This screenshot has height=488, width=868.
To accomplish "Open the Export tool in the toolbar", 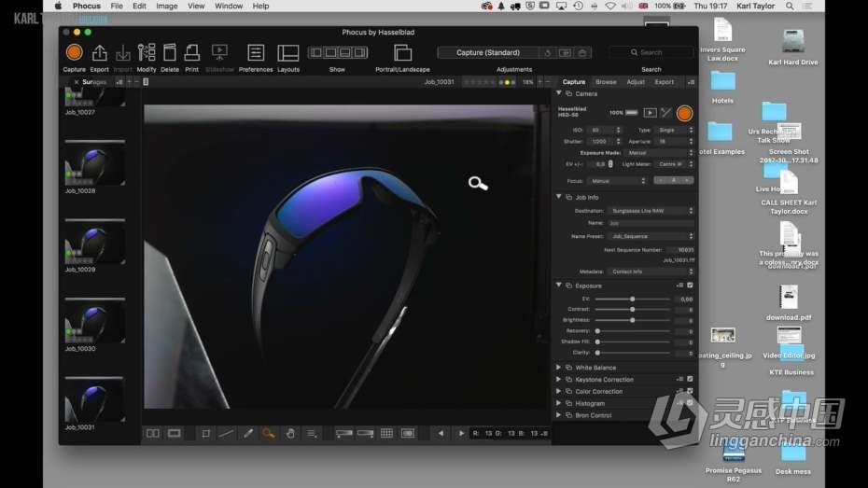I will tap(99, 53).
